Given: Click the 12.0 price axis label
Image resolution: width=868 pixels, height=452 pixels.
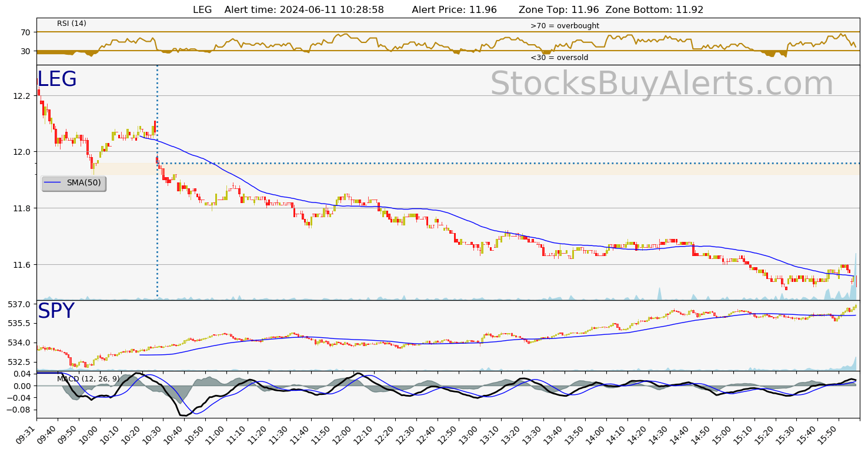Looking at the screenshot, I should click(x=21, y=152).
